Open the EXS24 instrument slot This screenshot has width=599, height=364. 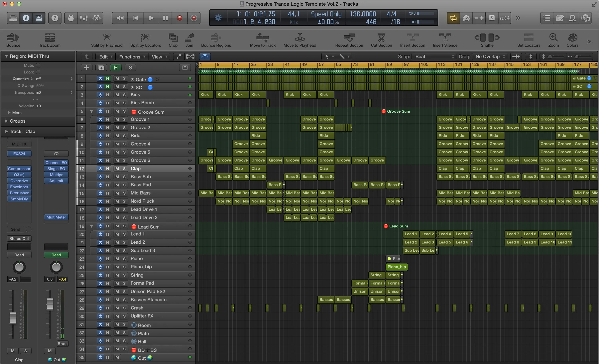(19, 154)
